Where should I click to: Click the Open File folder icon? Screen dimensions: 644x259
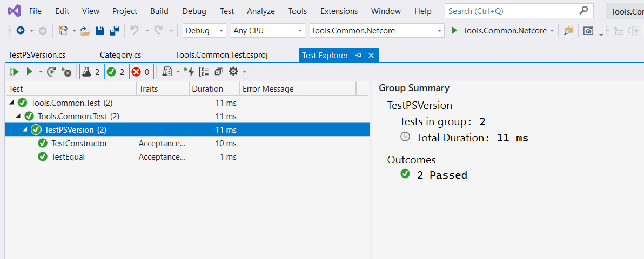(x=85, y=31)
